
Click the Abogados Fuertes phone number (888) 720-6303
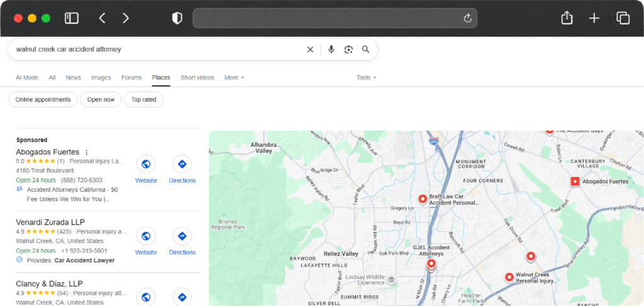click(82, 180)
